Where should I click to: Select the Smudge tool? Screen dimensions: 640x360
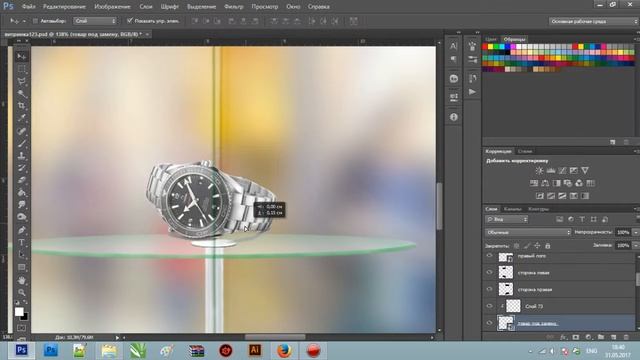pos(22,204)
